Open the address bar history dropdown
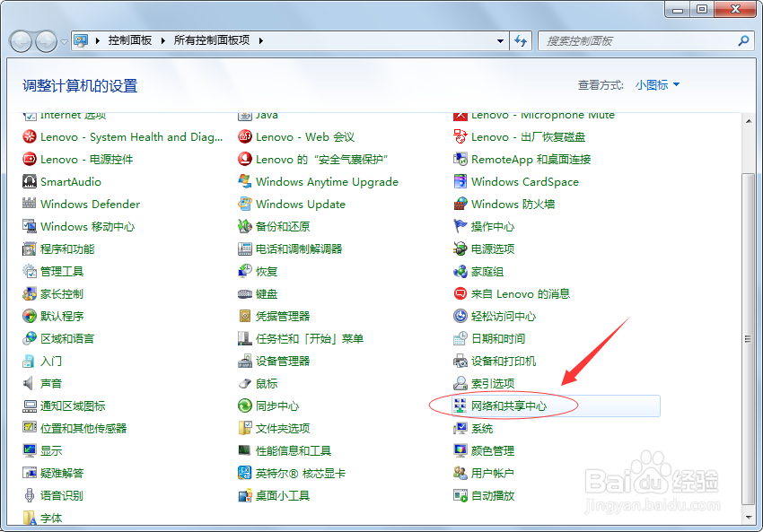 tap(500, 40)
